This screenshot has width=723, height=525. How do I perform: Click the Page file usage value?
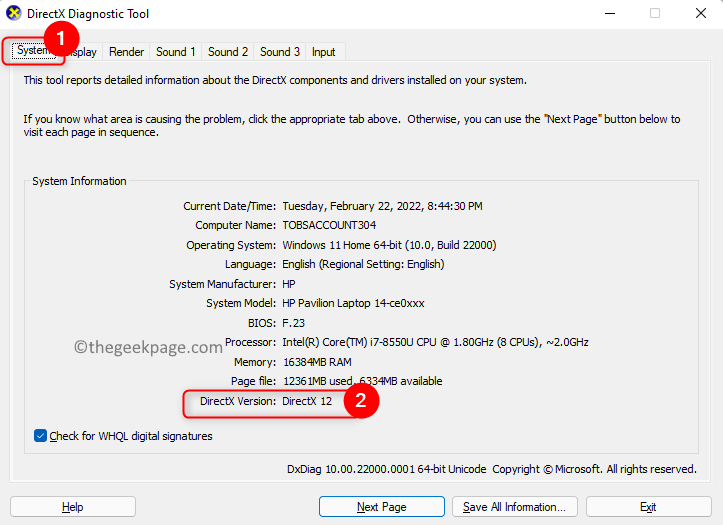click(x=362, y=381)
